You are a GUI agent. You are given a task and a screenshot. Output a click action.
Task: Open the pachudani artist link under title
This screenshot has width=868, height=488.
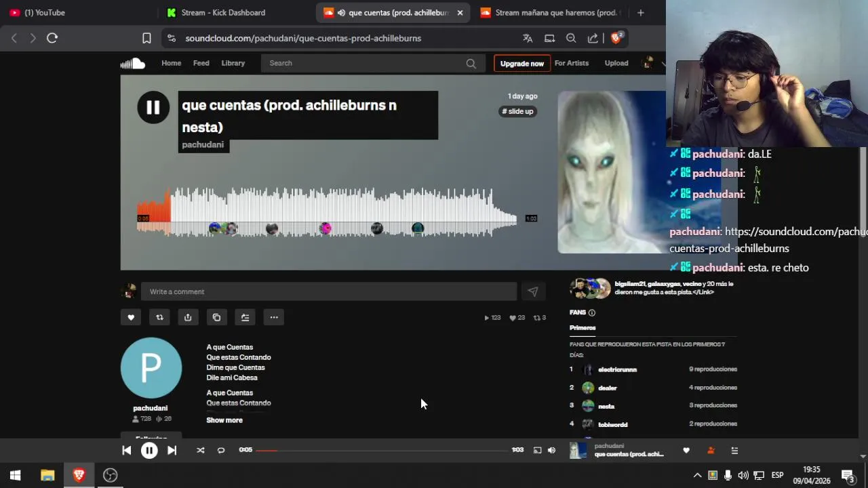(x=203, y=144)
